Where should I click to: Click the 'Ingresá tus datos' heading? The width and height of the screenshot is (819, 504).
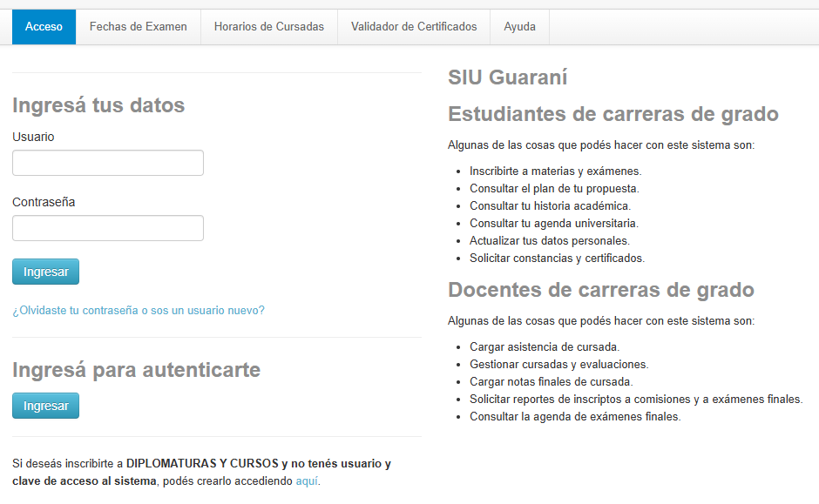98,104
